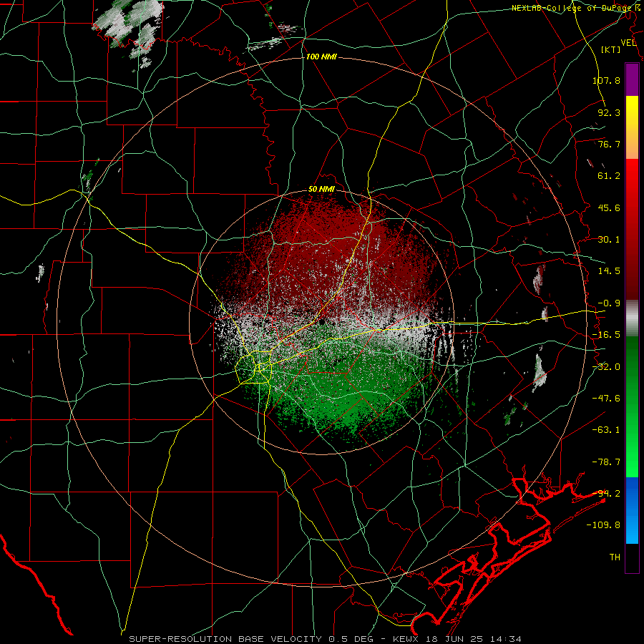The image size is (644, 644).
Task: Click the 107.8 legend value
Action: [606, 80]
